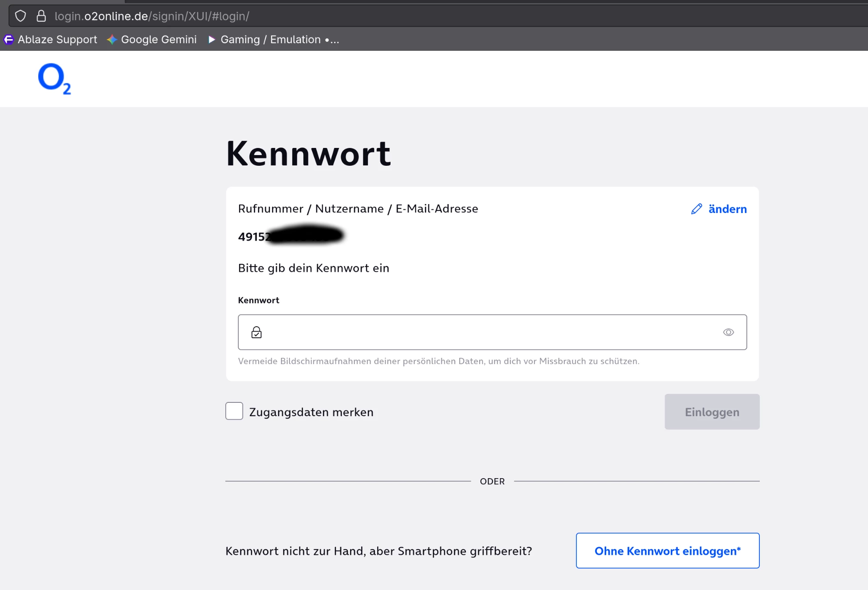The width and height of the screenshot is (868, 590).
Task: Click the Gaming / Emulation bookmark play icon
Action: pos(212,40)
